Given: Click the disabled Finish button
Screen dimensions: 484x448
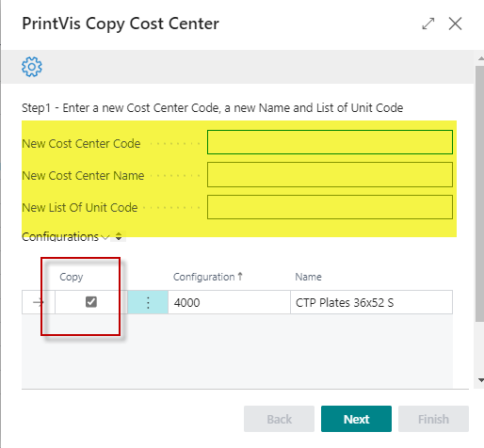Looking at the screenshot, I should click(433, 419).
